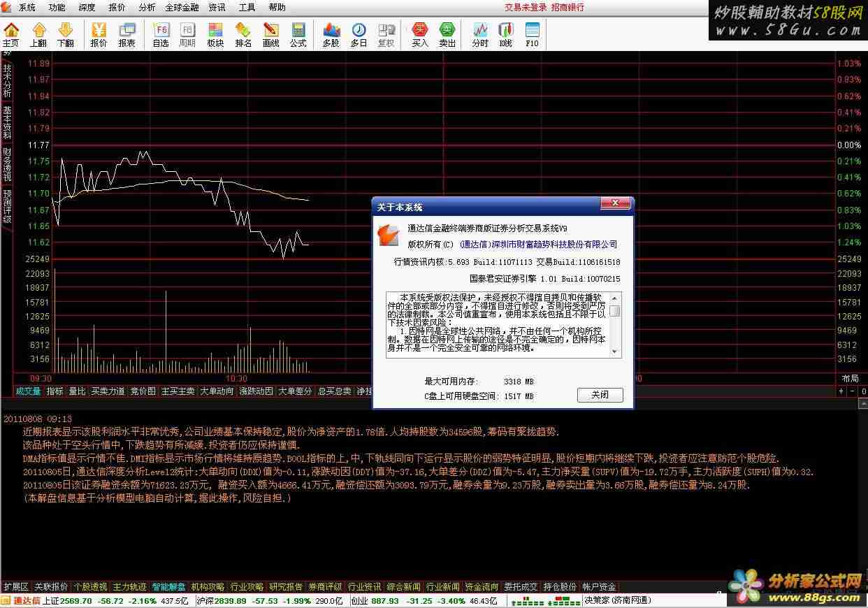Screen dimensions: 868x608
Task: Open the 技术分析 side tab
Action: coord(7,81)
